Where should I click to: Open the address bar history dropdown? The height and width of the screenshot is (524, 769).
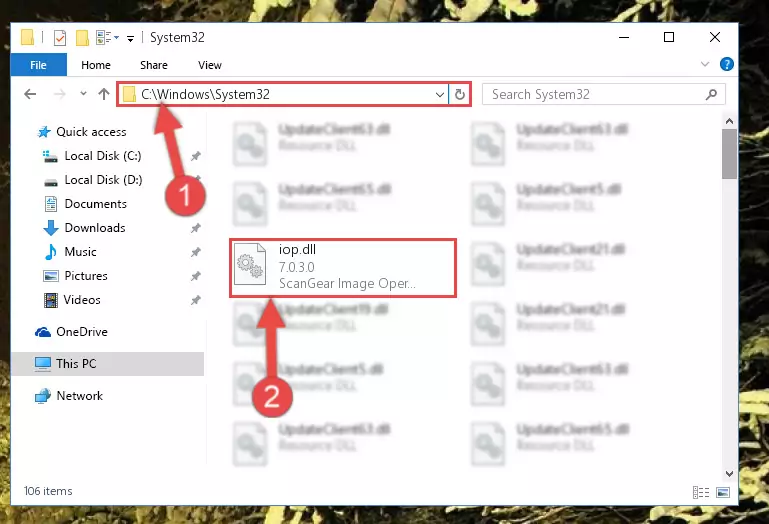coord(440,94)
